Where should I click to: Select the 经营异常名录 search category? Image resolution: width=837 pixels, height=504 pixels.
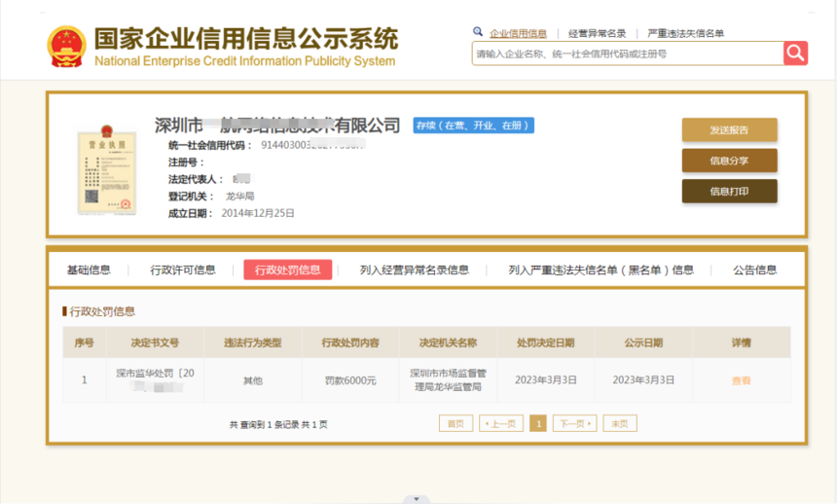coord(597,34)
